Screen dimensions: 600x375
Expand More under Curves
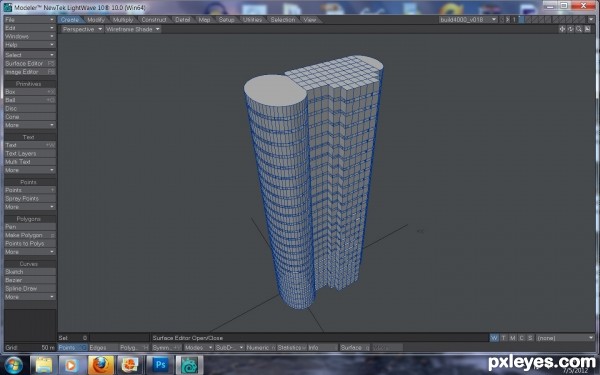pyautogui.click(x=30, y=297)
